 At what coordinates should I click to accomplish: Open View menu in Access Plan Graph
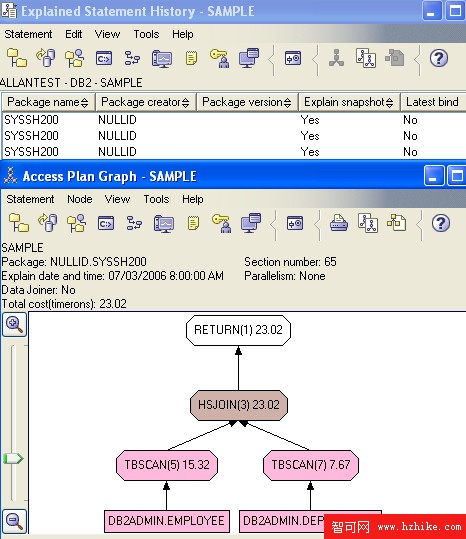tap(117, 199)
